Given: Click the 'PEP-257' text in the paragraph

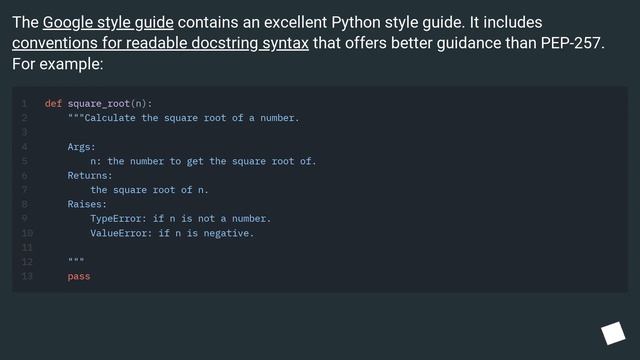Looking at the screenshot, I should 570,43.
